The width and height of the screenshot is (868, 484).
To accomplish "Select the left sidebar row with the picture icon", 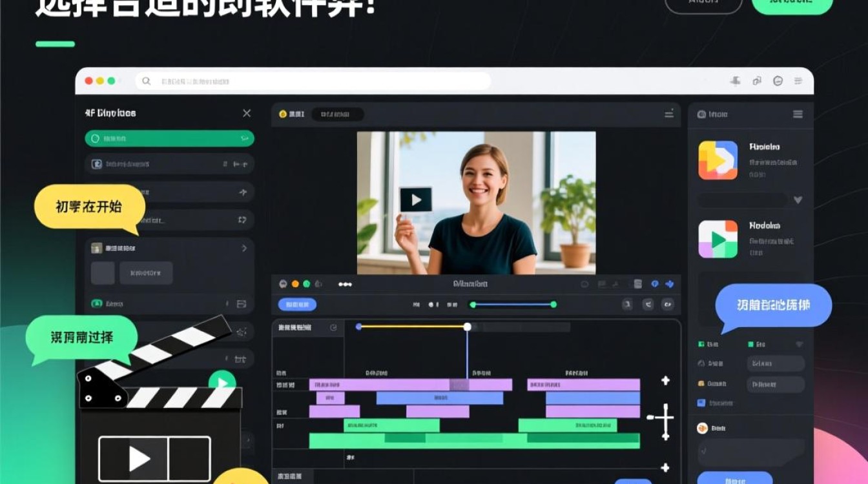I will pos(169,164).
